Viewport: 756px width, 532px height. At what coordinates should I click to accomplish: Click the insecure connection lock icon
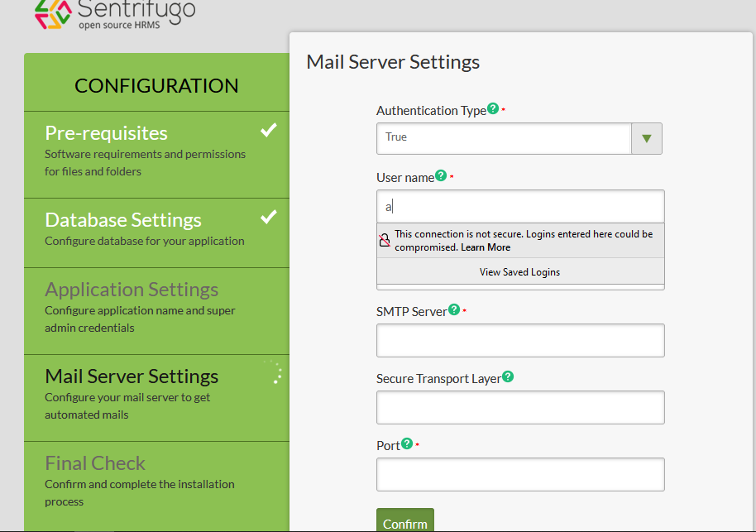[385, 241]
